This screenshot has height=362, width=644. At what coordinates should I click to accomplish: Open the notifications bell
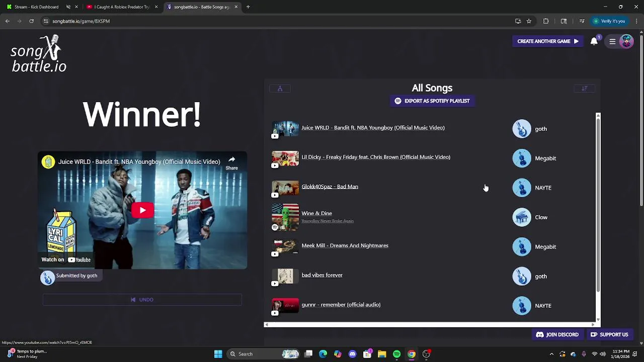point(594,41)
